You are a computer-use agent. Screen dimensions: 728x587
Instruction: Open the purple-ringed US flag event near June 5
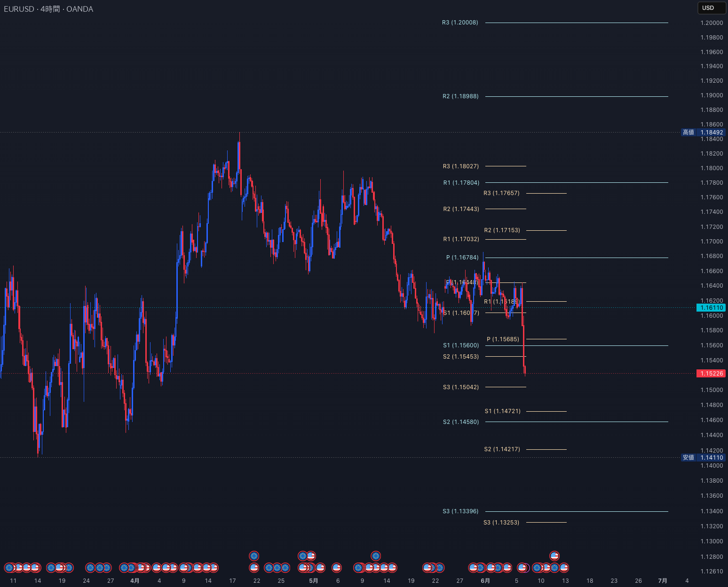pos(522,568)
